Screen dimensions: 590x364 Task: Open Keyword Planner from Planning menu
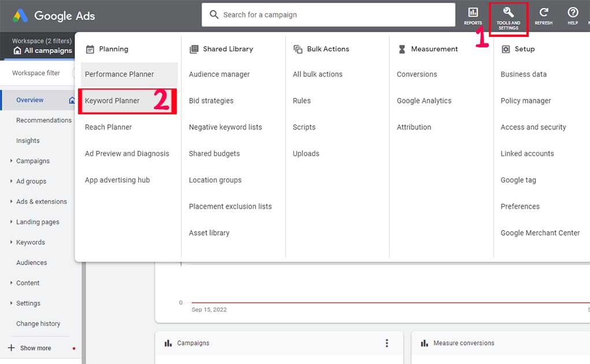(x=127, y=101)
